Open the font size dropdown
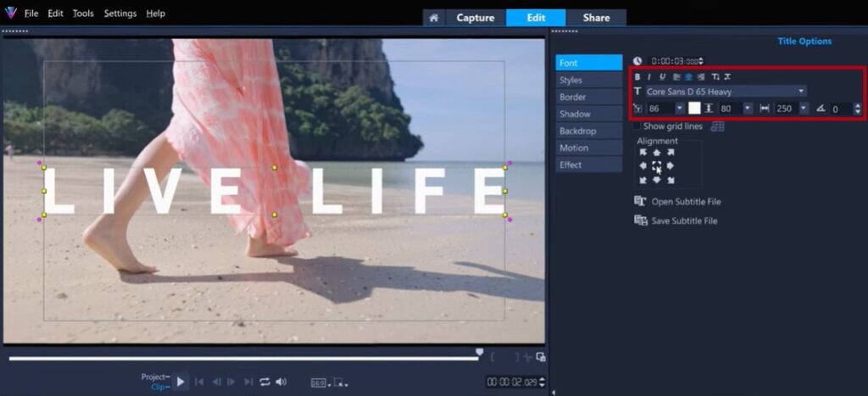Viewport: 868px width, 396px height. [x=679, y=109]
